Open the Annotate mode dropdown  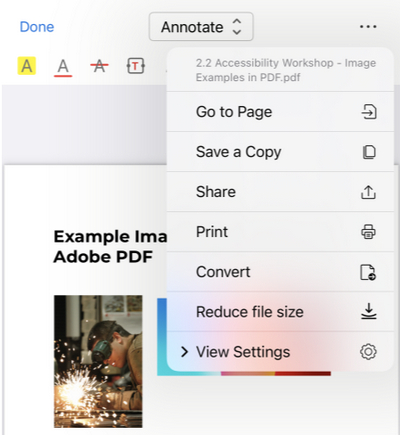coord(201,27)
